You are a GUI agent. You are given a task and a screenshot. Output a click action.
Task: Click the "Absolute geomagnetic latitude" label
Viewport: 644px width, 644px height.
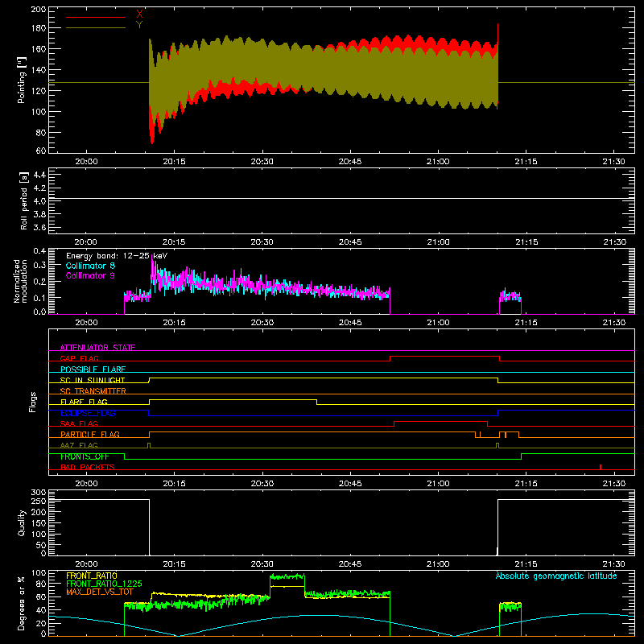(556, 576)
